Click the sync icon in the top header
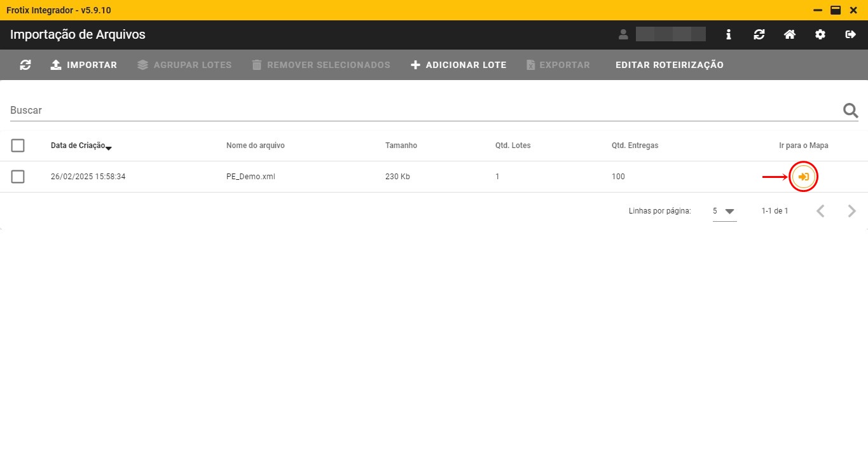Viewport: 868px width, 455px height. [x=759, y=34]
